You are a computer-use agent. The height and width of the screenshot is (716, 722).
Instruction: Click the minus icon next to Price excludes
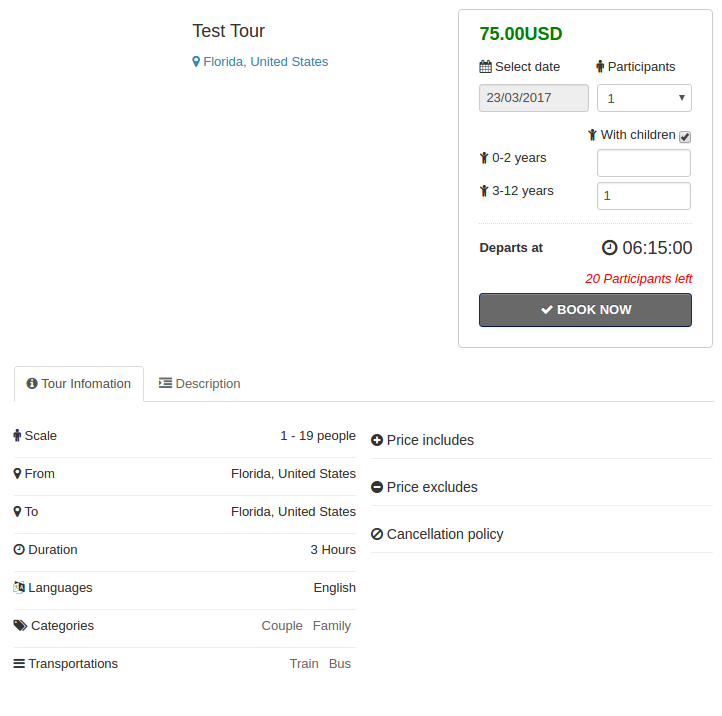(377, 487)
